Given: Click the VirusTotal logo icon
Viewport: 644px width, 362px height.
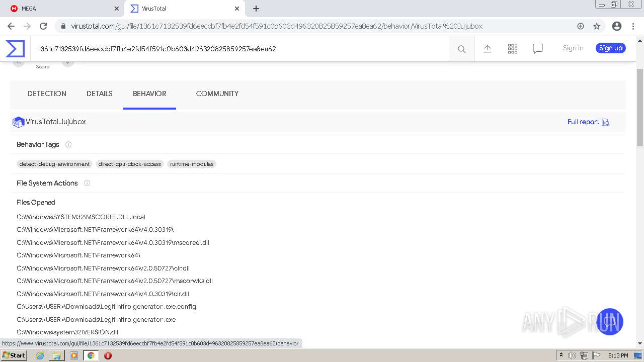Looking at the screenshot, I should tap(15, 49).
